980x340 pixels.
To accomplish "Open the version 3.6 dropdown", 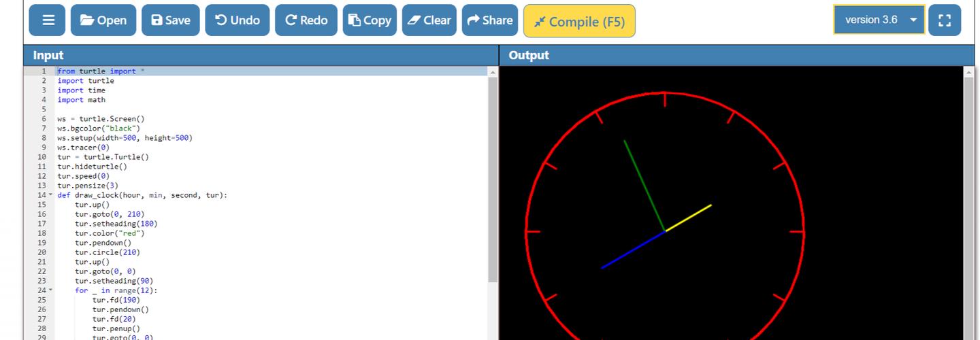I will point(879,20).
